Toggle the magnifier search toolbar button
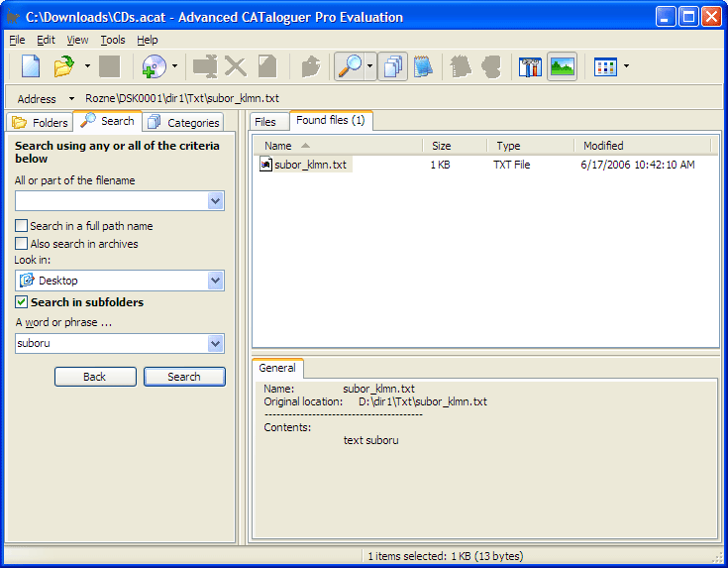 tap(350, 66)
